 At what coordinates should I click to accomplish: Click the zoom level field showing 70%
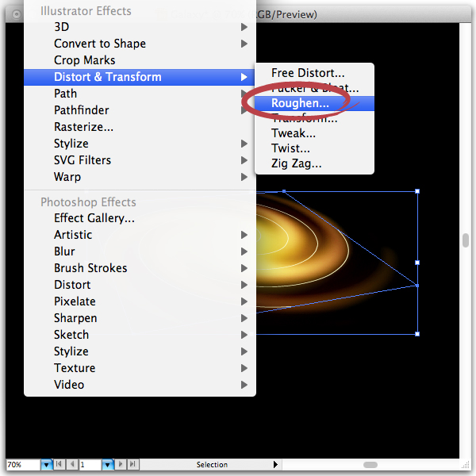(x=23, y=465)
